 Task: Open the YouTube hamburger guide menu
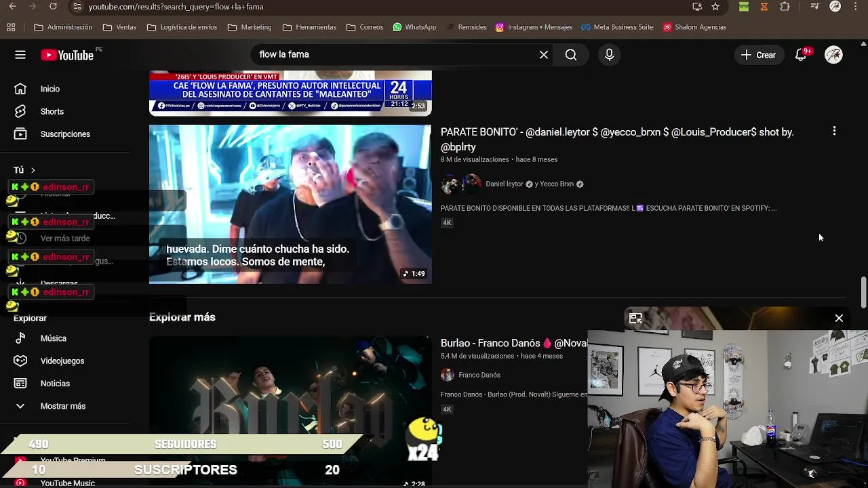click(x=20, y=55)
